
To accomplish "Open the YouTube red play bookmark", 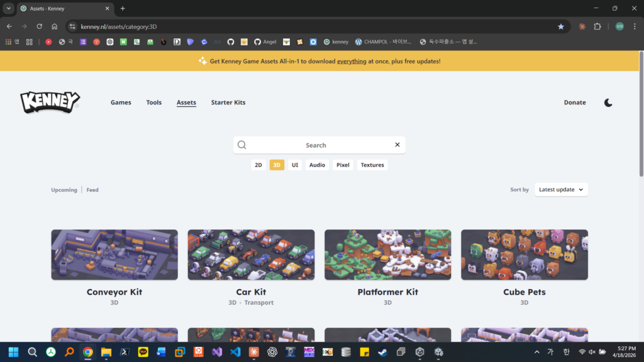I will pyautogui.click(x=48, y=42).
